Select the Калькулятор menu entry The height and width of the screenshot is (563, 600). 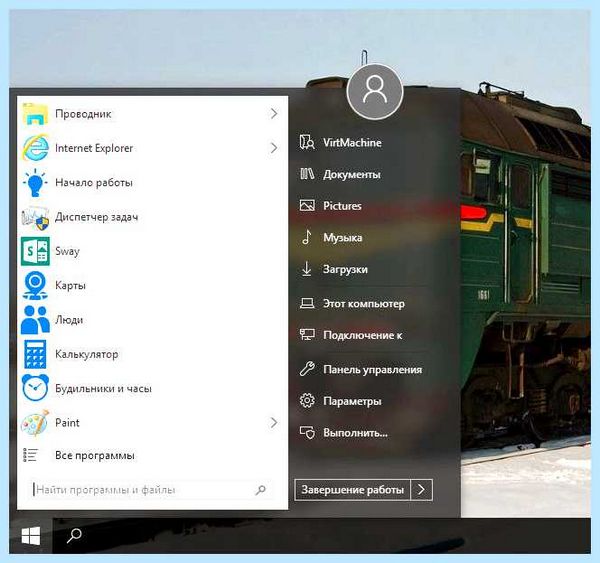[x=152, y=354]
